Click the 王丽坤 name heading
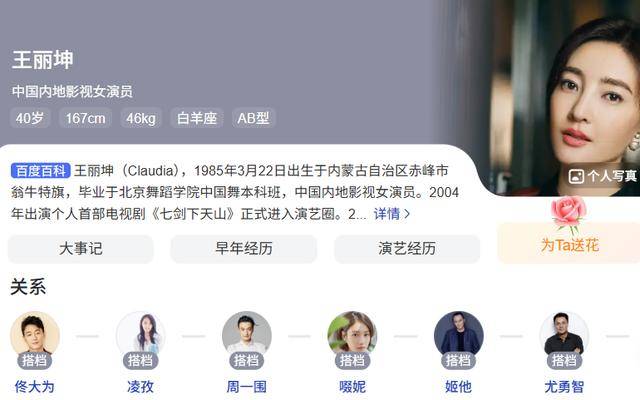This screenshot has height=400, width=640. coord(42,60)
